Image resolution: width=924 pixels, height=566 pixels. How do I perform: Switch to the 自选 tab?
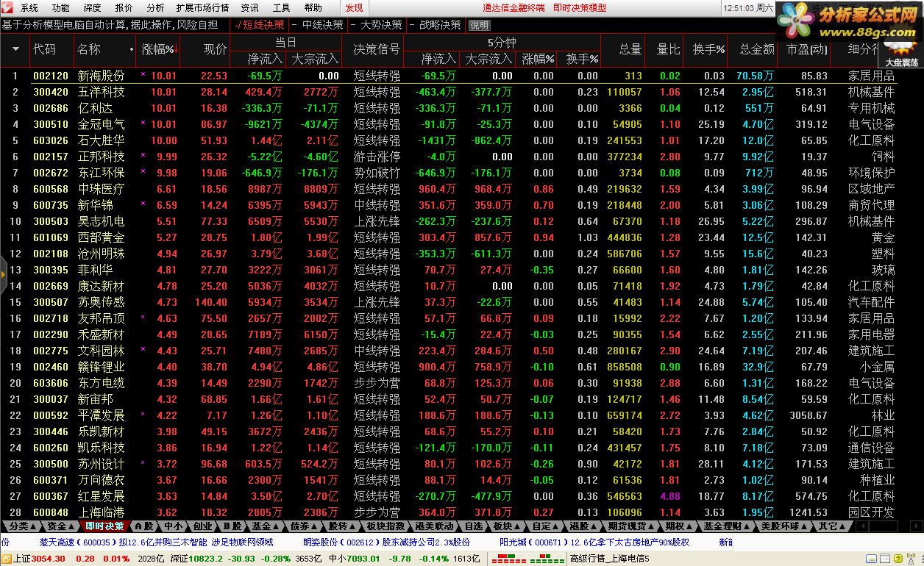tap(473, 526)
